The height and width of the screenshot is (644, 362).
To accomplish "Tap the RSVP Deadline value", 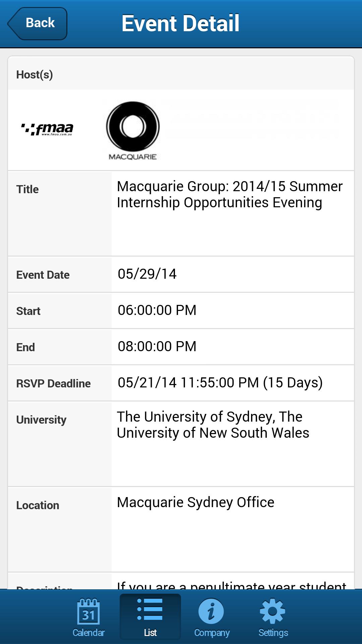I will tap(220, 383).
